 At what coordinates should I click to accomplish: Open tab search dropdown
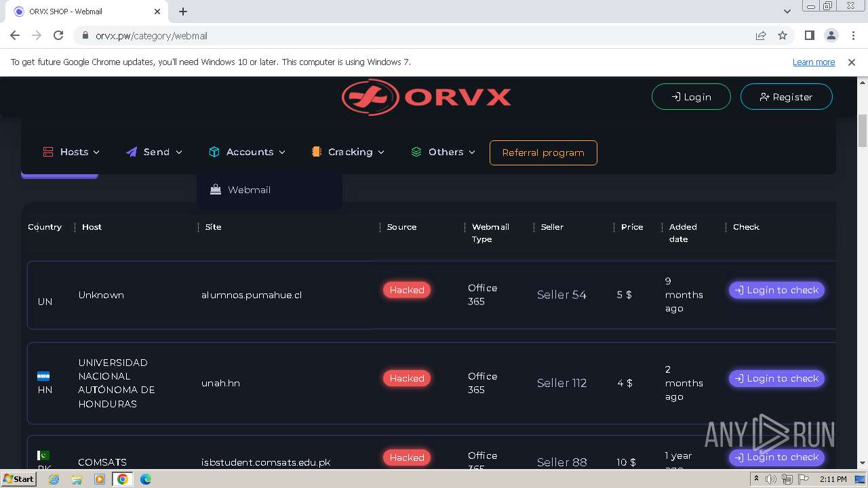(x=787, y=12)
